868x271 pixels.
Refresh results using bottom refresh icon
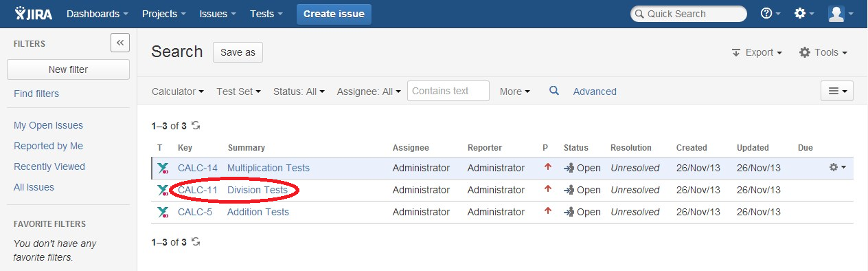pyautogui.click(x=196, y=242)
